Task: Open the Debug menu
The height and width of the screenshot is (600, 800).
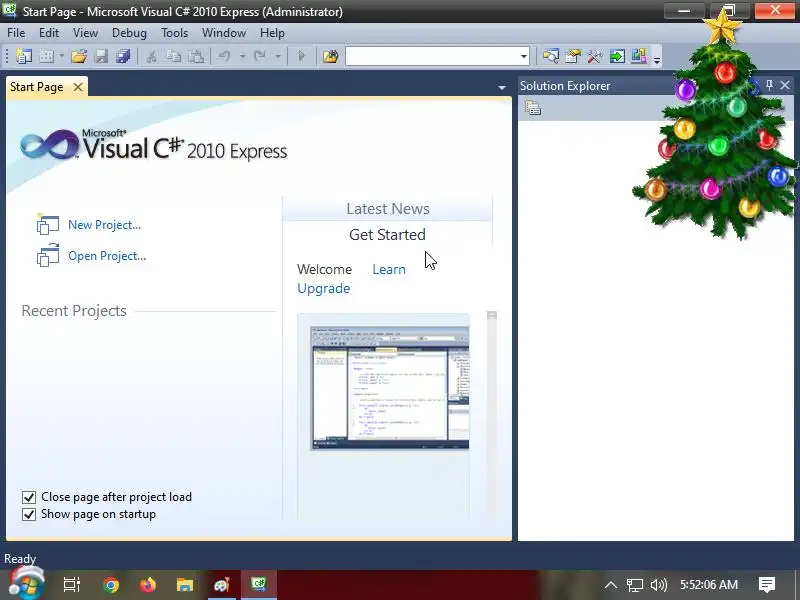Action: pyautogui.click(x=129, y=33)
